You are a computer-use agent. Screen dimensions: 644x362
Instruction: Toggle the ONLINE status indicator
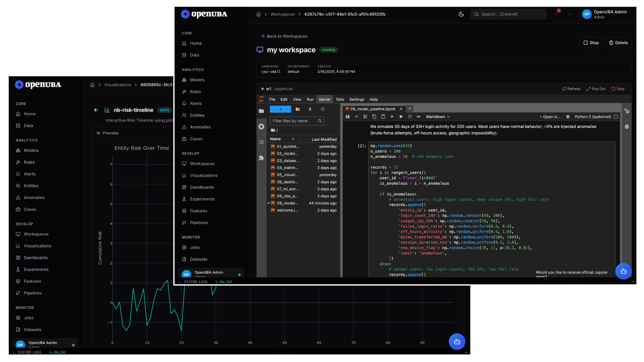pyautogui.click(x=223, y=282)
